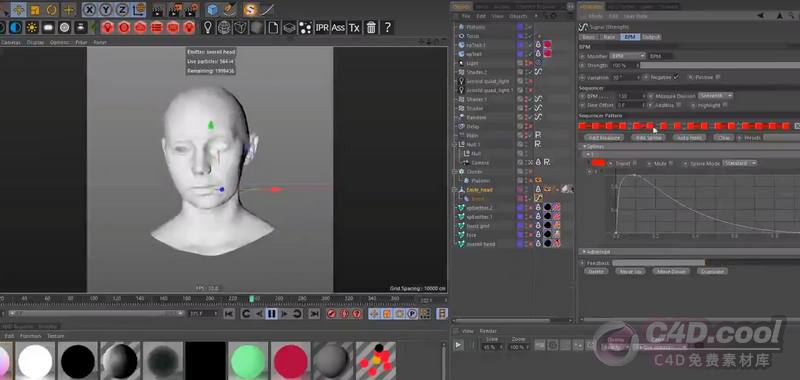Select the spline Pen tool icon
Screen dimensions: 800x380
(x=229, y=9)
